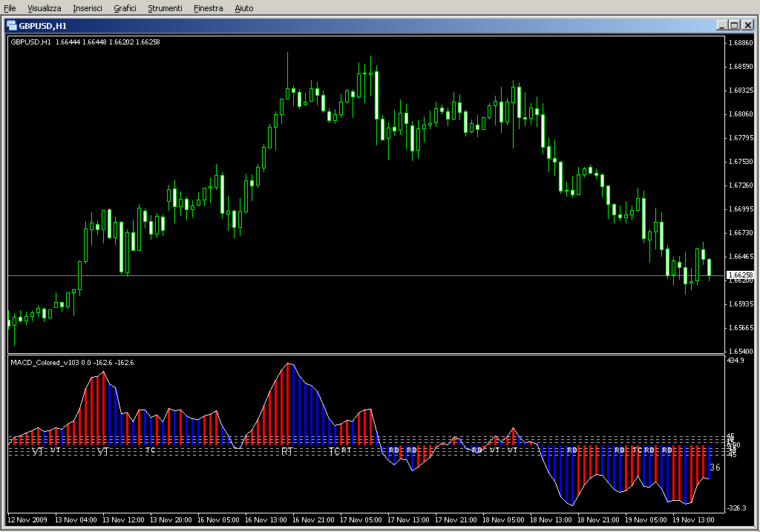Viewport: 760px width, 532px height.
Task: Click the 13 Nov 20:00 time axis label
Action: click(x=171, y=520)
